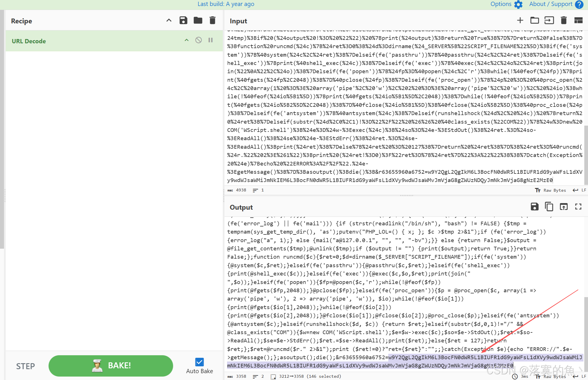This screenshot has width=588, height=380.
Task: Open folder as input
Action: click(534, 21)
